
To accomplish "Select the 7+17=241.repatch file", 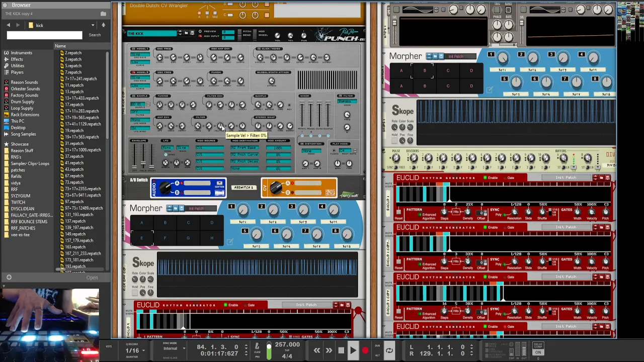I will (x=80, y=79).
